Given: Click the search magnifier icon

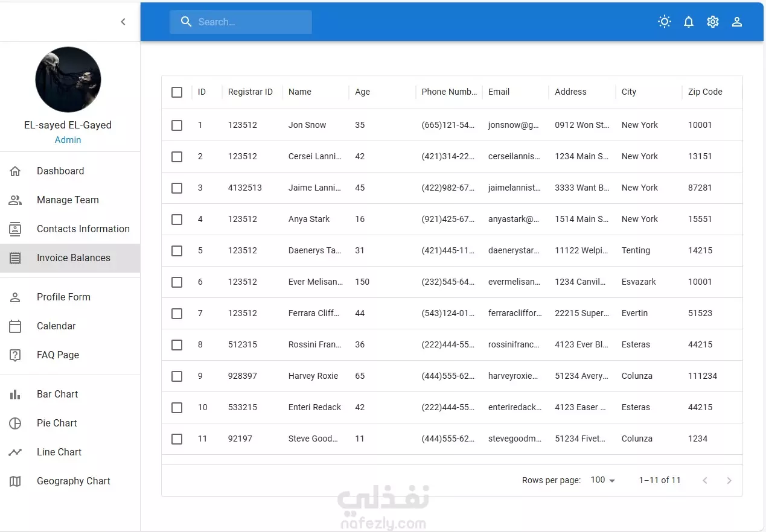Looking at the screenshot, I should 187,22.
